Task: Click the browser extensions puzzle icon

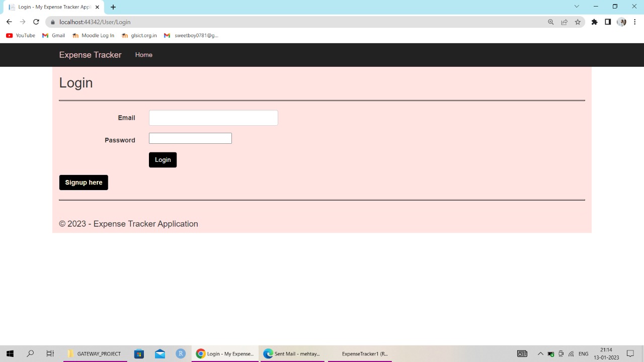Action: point(594,22)
